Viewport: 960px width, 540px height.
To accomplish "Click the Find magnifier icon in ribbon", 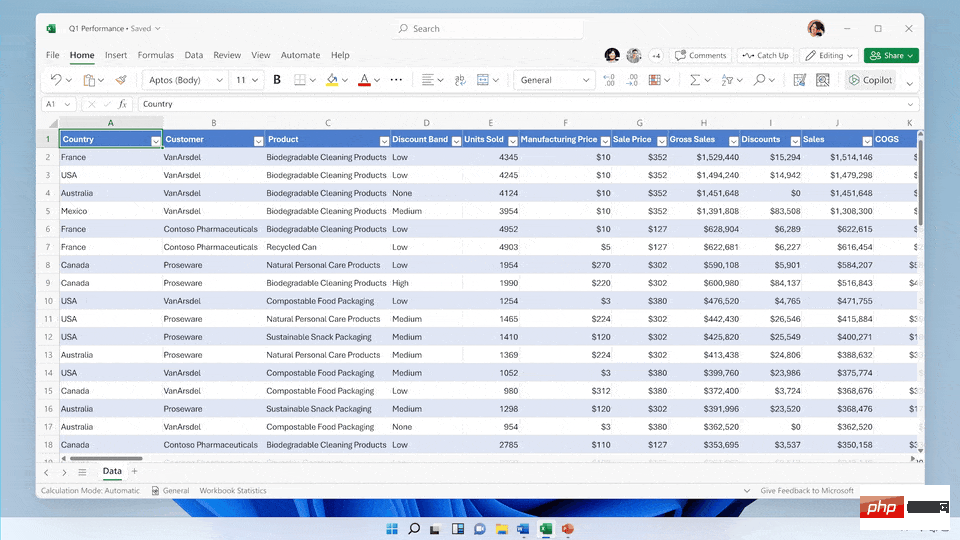I will click(x=759, y=80).
